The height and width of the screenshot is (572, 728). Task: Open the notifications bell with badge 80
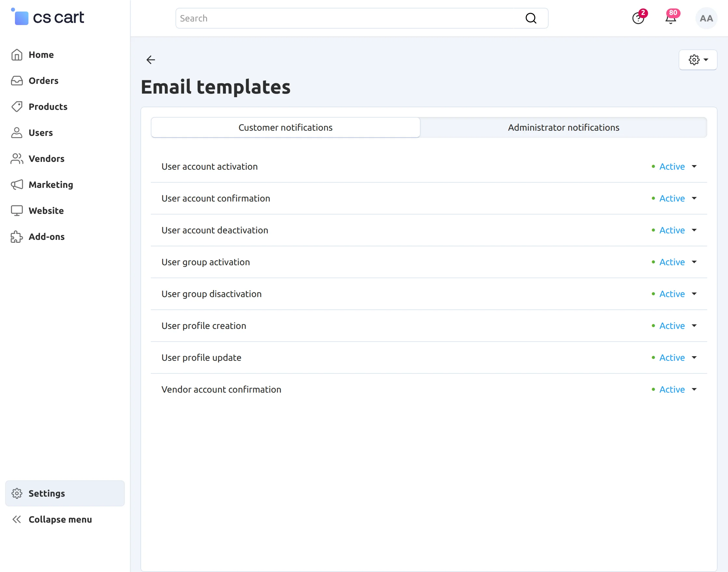point(671,18)
